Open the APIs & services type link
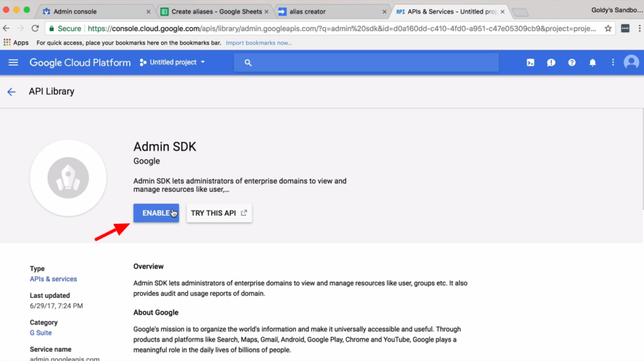This screenshot has height=361, width=644. (x=53, y=279)
